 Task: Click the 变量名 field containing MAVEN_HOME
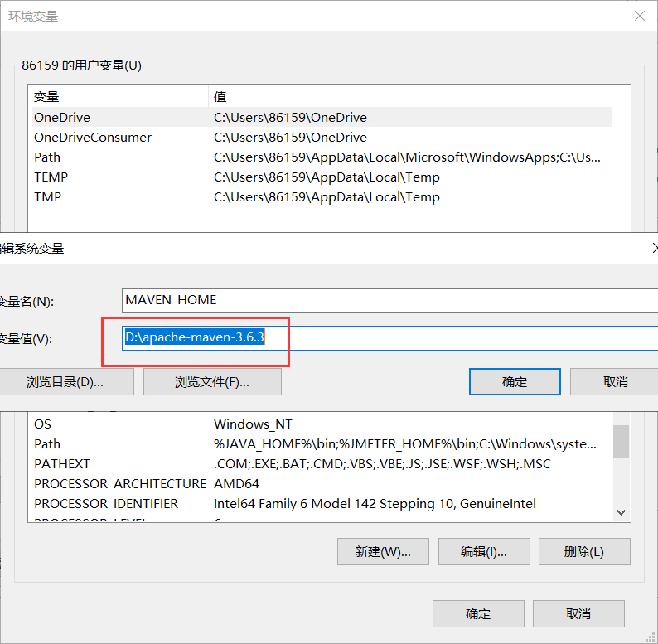[389, 300]
